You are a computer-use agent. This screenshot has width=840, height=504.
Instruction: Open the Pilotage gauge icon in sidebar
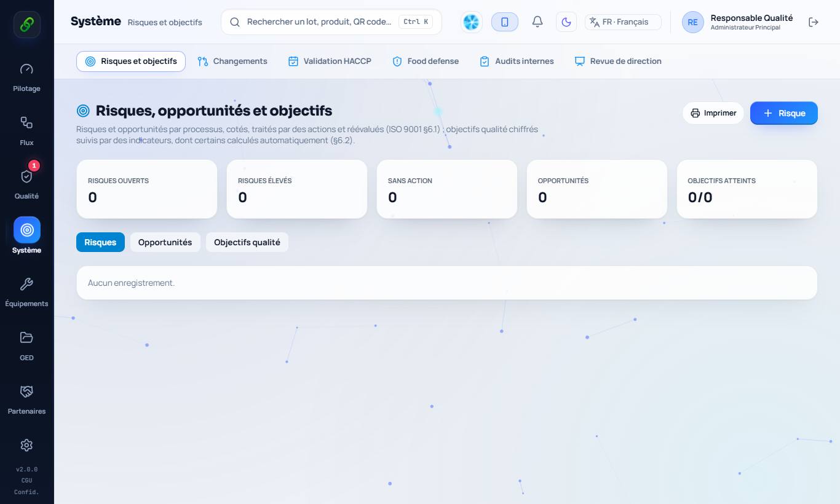click(x=26, y=69)
